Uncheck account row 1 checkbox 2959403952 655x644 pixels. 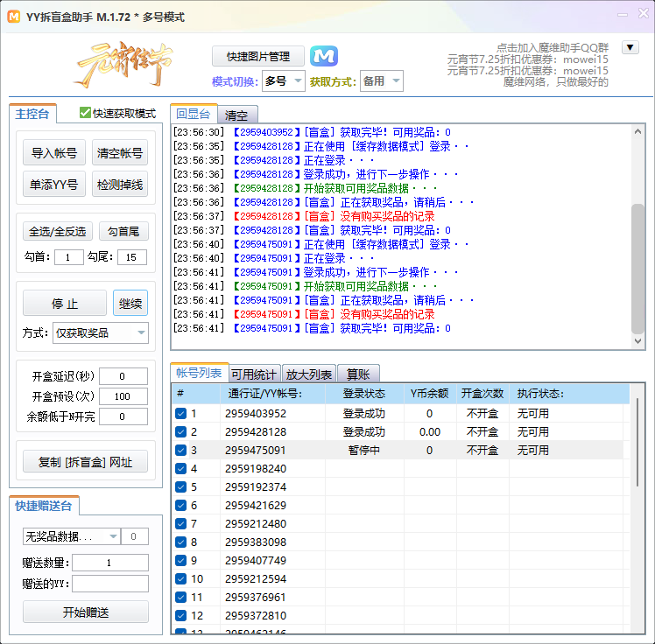click(180, 413)
